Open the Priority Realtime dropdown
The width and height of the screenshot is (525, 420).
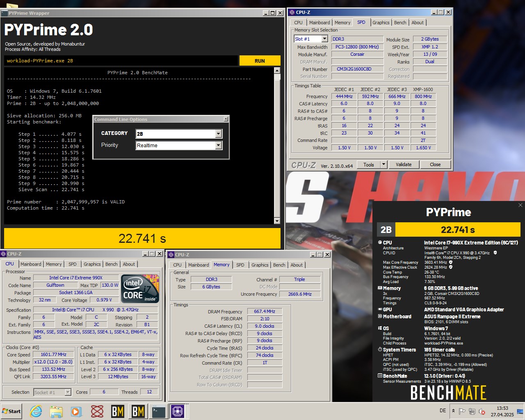[218, 145]
